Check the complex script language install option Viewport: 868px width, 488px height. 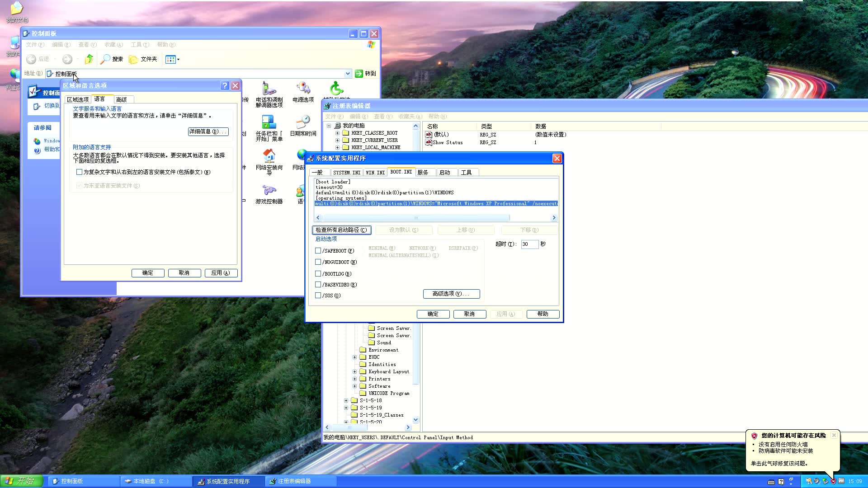[x=79, y=172]
